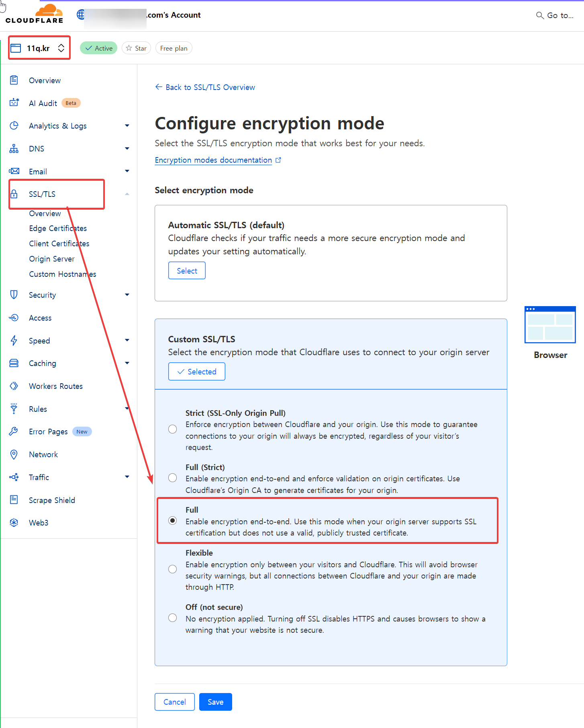This screenshot has height=728, width=584.
Task: Open the 11q.kr domain selector dropdown
Action: pos(39,48)
